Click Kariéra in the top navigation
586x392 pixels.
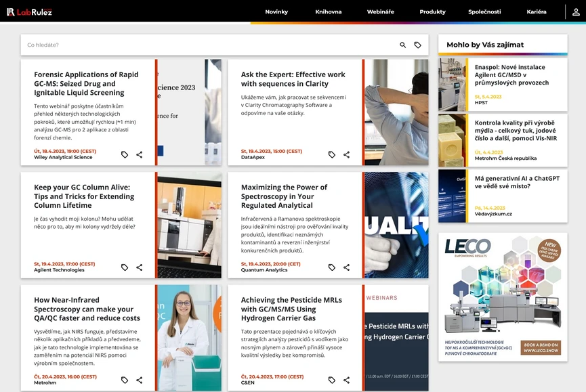(537, 11)
